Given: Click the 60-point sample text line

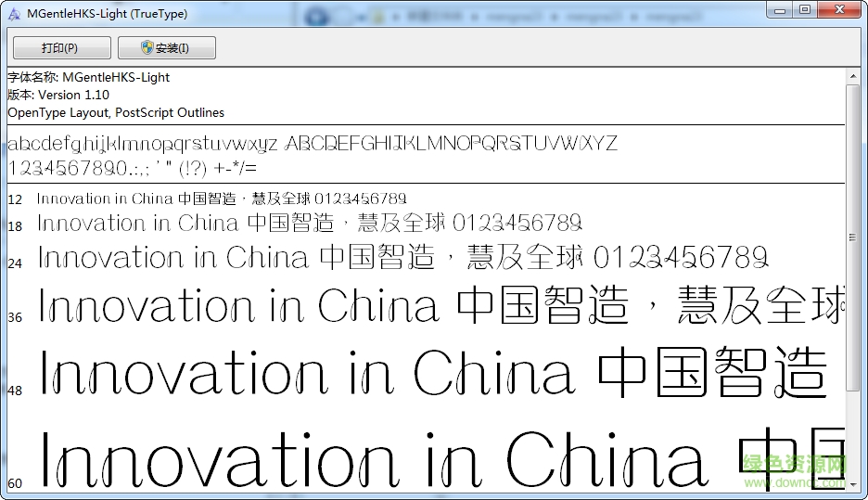Looking at the screenshot, I should point(442,458).
